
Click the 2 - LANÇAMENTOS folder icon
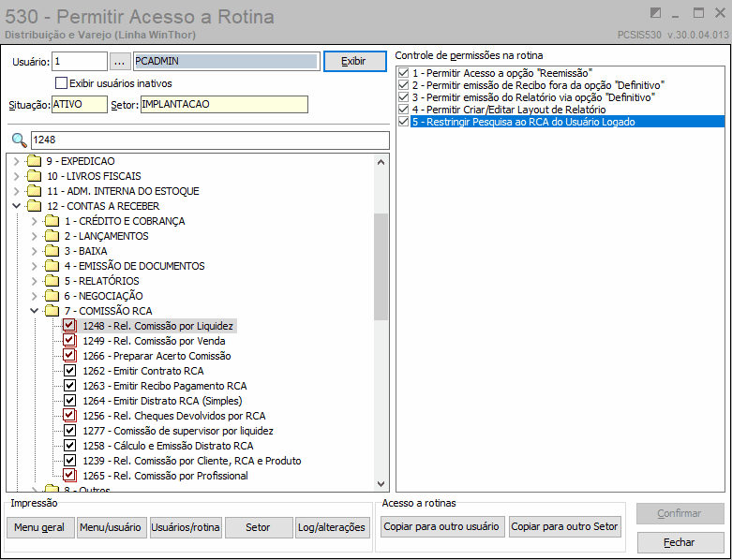pyautogui.click(x=52, y=236)
